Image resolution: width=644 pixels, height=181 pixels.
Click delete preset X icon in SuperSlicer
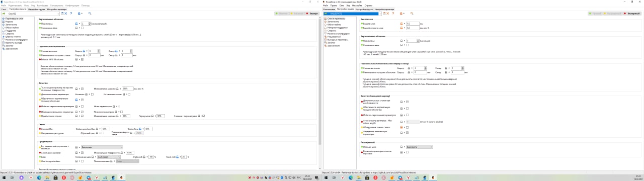[x=66, y=14]
